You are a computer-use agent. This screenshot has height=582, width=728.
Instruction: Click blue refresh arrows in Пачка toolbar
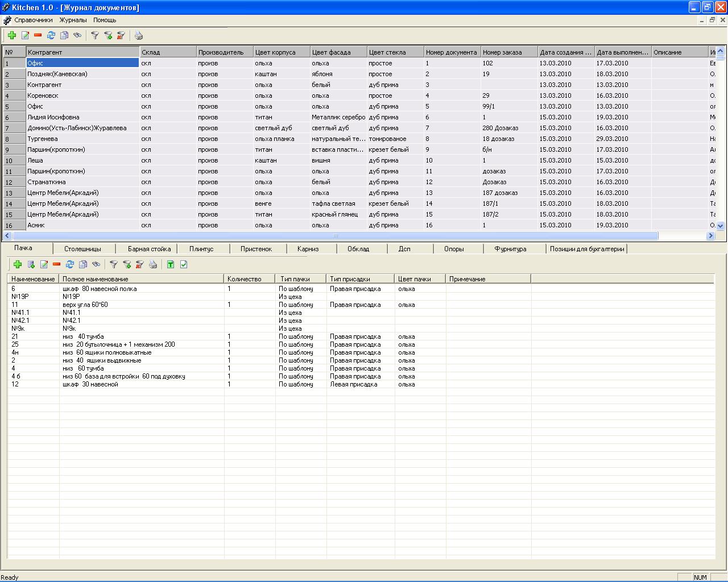[70, 264]
